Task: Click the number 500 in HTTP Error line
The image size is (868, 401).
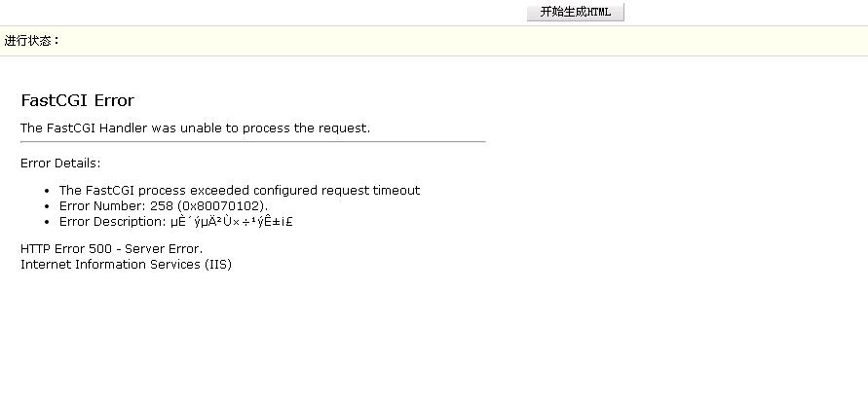Action: pos(100,249)
